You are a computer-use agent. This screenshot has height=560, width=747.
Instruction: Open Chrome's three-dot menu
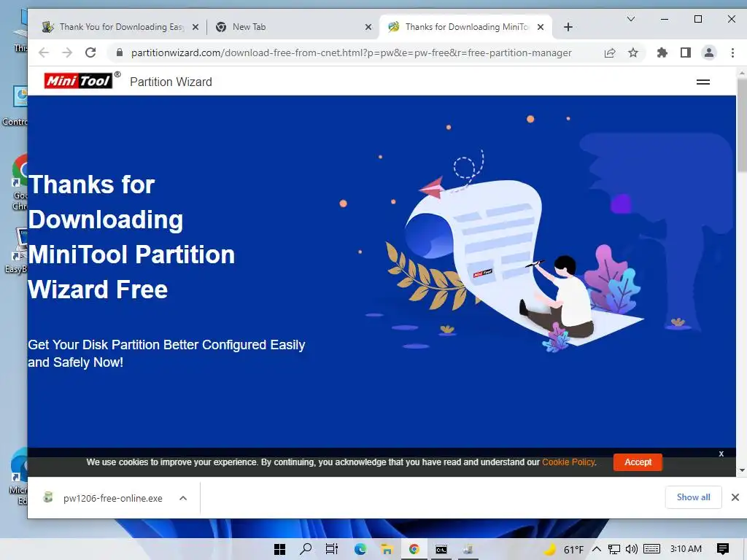tap(732, 52)
